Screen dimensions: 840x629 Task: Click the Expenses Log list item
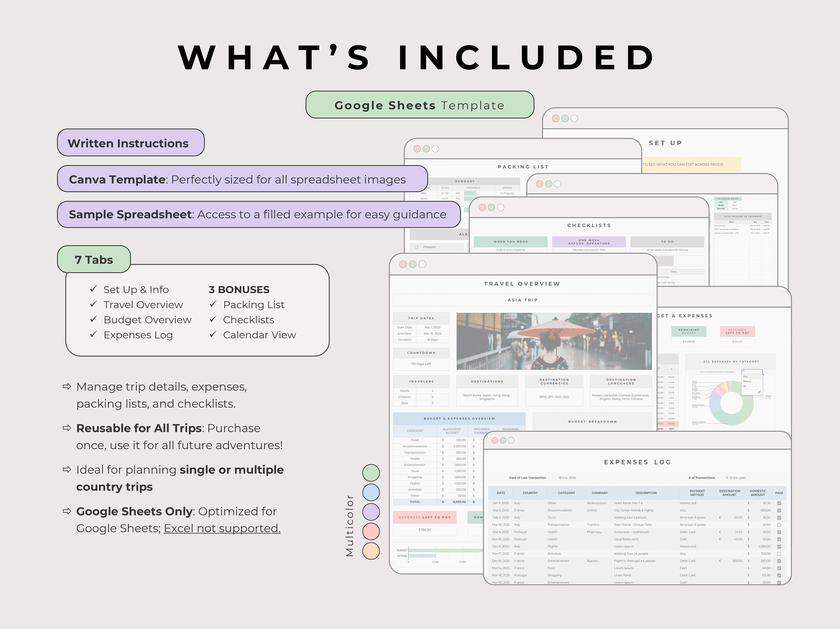coord(138,335)
